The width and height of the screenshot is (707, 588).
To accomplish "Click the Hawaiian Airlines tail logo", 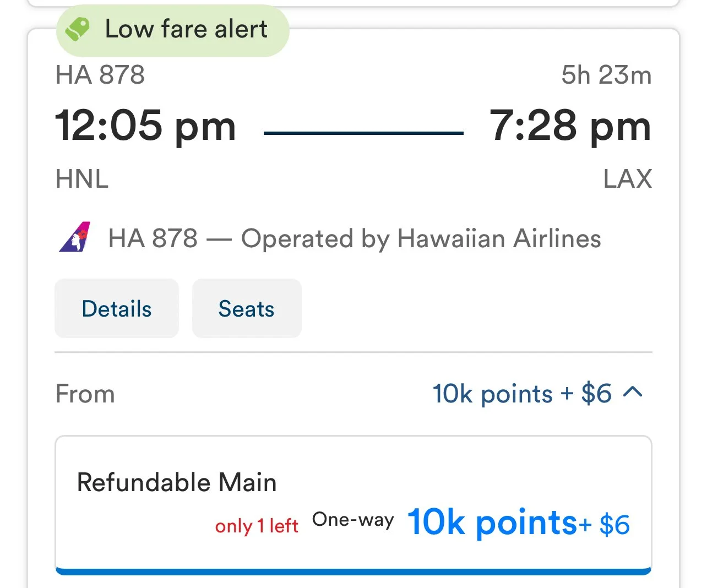I will coord(75,237).
